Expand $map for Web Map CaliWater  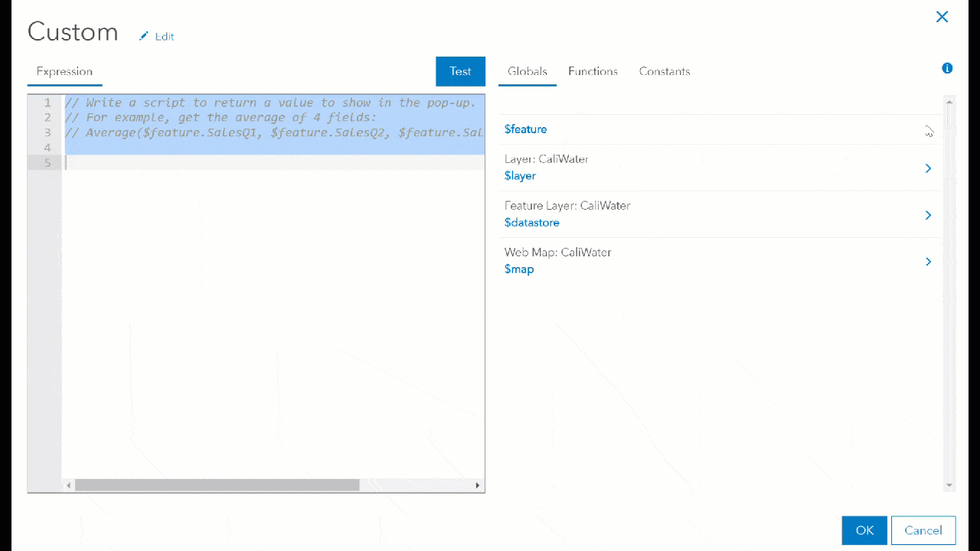pyautogui.click(x=928, y=262)
